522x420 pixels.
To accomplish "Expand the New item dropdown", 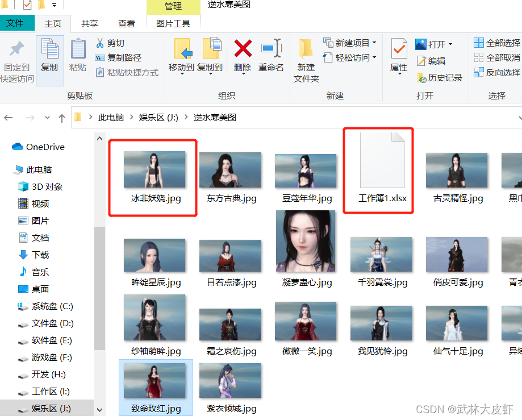I will click(374, 43).
